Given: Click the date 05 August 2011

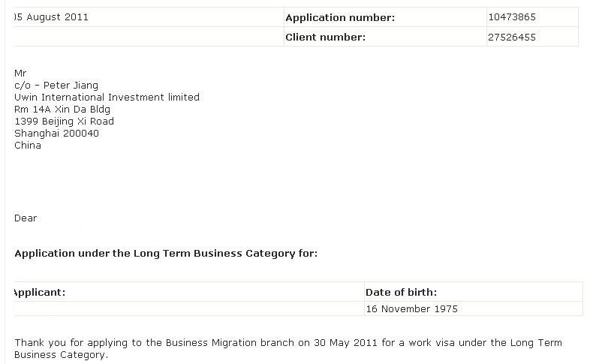Looking at the screenshot, I should tap(51, 17).
